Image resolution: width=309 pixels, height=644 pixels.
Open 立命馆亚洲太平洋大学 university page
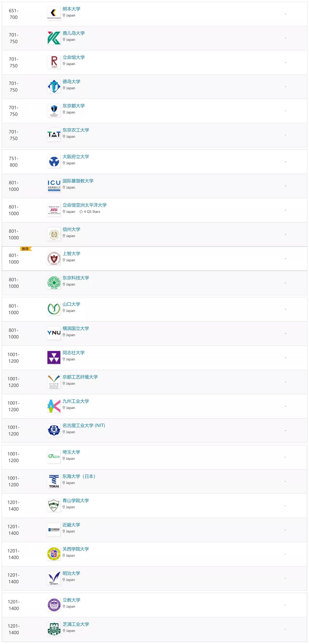pos(84,205)
